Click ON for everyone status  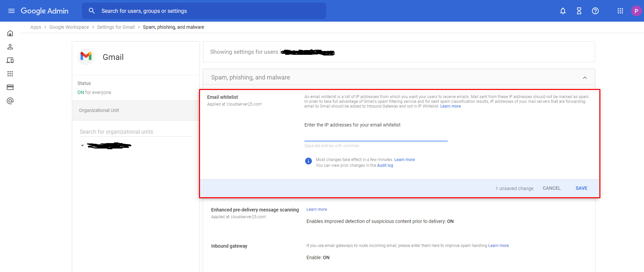[94, 92]
